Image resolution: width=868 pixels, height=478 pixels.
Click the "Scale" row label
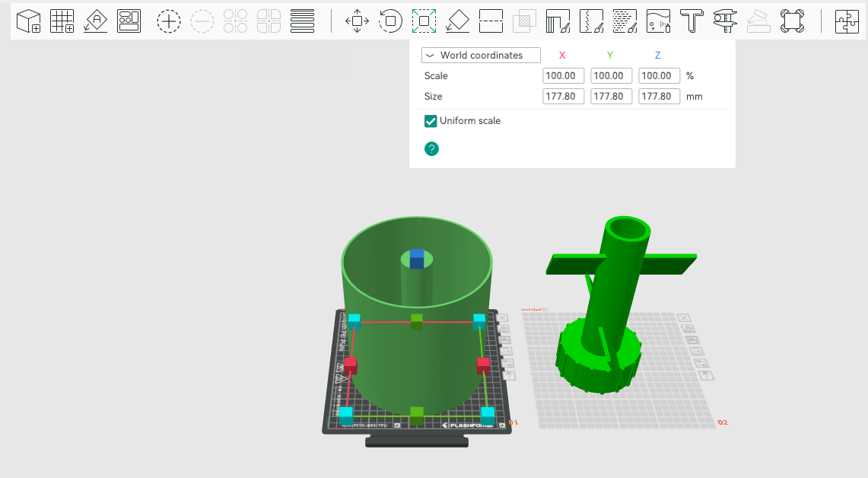(x=436, y=76)
